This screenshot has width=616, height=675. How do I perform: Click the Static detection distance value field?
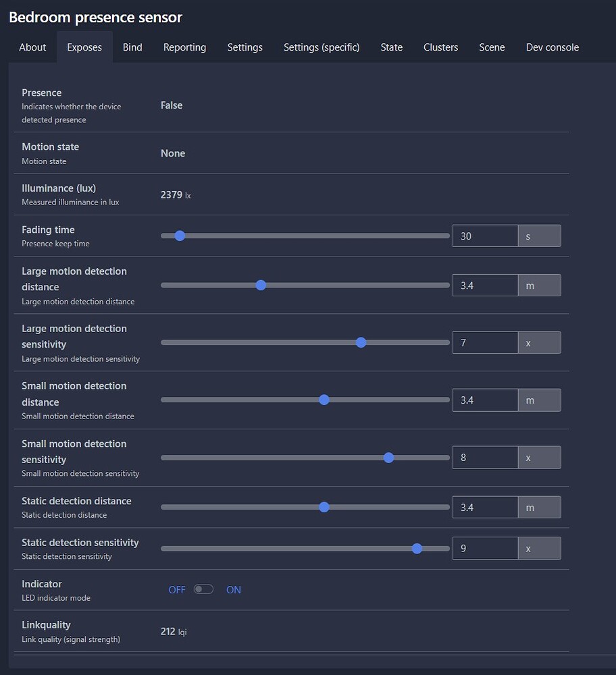(485, 507)
